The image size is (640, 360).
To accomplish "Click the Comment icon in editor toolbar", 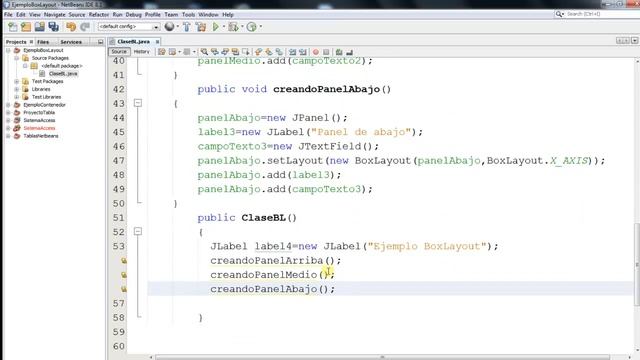I will [339, 52].
